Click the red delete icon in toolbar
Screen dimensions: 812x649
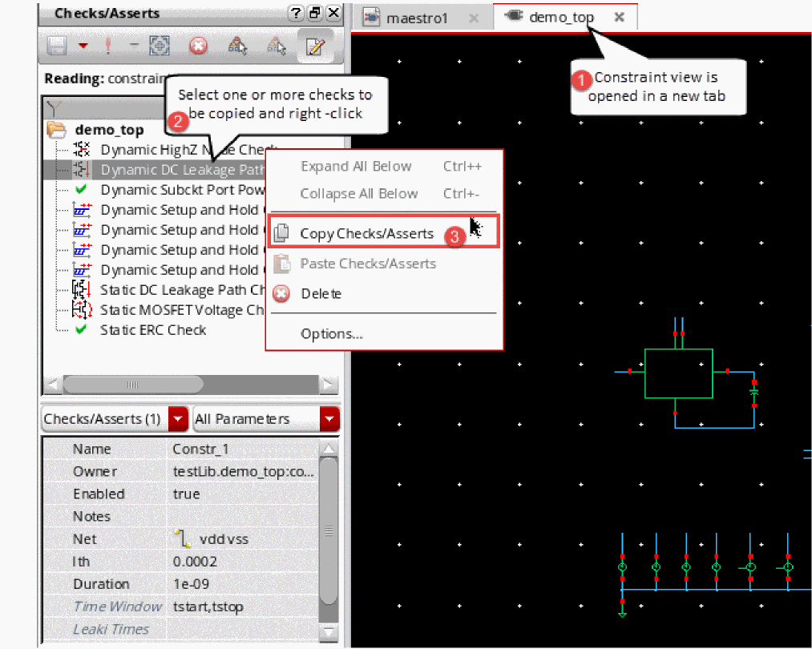tap(198, 46)
